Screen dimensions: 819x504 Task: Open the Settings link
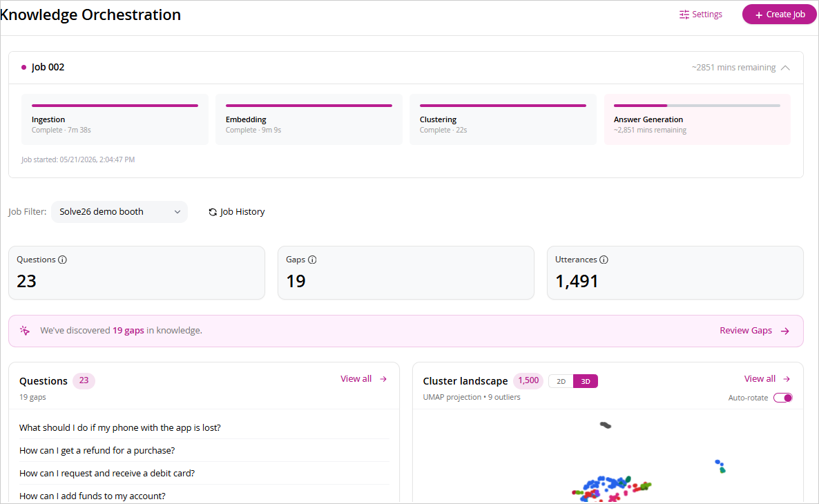click(700, 14)
